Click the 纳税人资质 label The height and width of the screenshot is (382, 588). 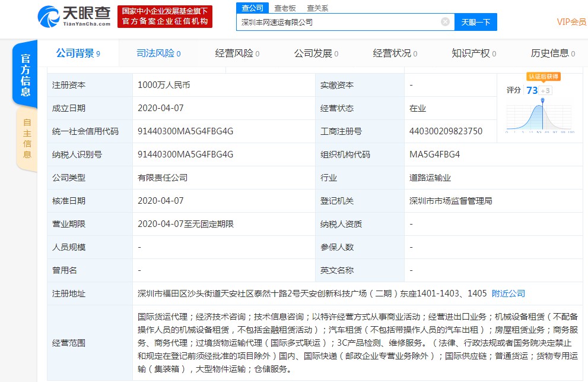click(341, 224)
